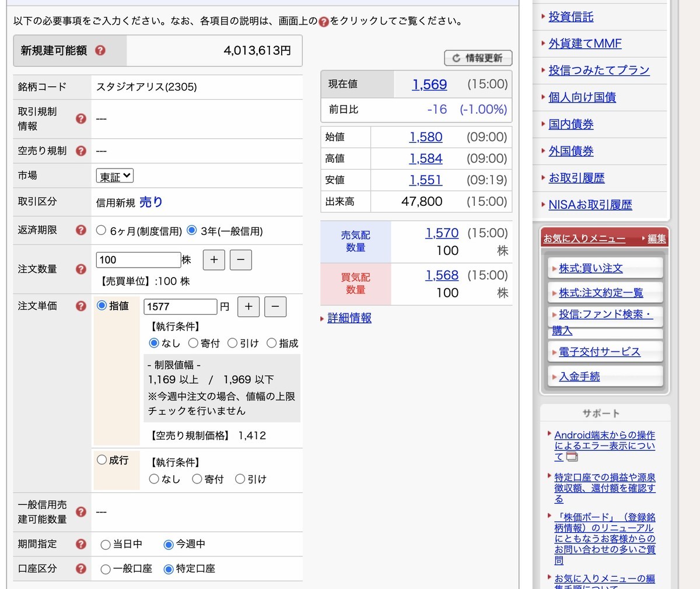Click the order quantity input field
This screenshot has height=589, width=700.
click(138, 260)
